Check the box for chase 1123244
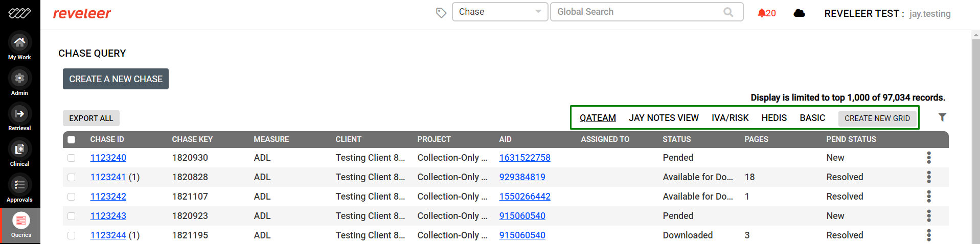Viewport: 980px width, 244px height. [x=72, y=236]
